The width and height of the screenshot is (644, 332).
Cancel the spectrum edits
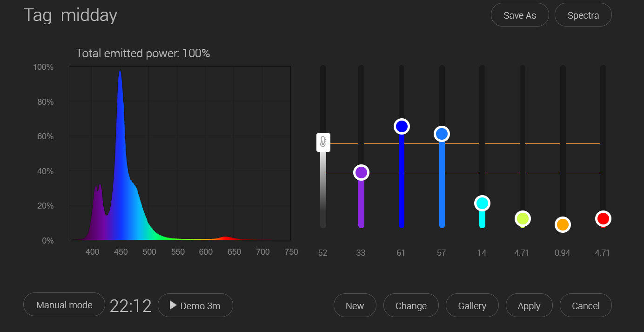pyautogui.click(x=585, y=305)
